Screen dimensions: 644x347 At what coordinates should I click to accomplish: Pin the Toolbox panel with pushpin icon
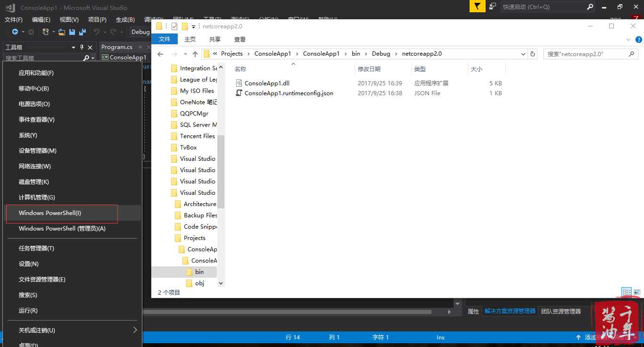pos(82,47)
